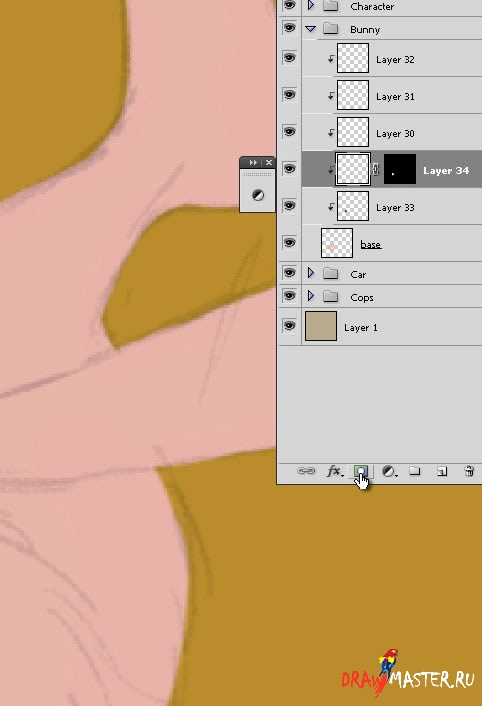Click the Add layer mask icon

(361, 471)
